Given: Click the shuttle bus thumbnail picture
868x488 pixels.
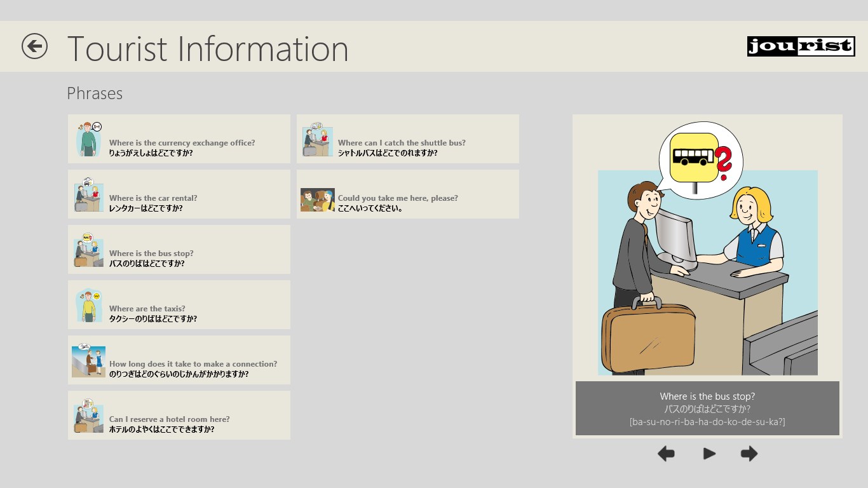Looking at the screenshot, I should click(x=317, y=139).
